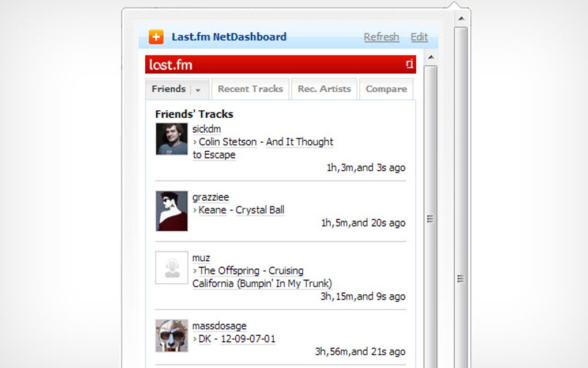Click the orange plus icon in the header

click(156, 36)
